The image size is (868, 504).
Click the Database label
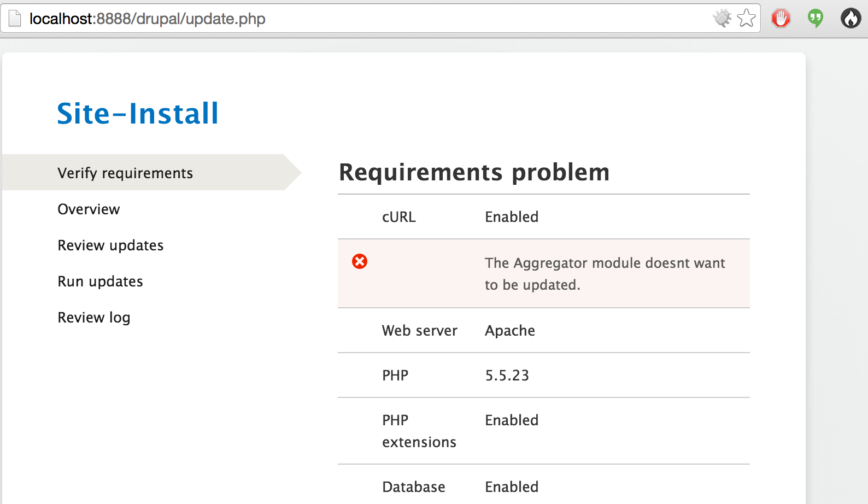tap(414, 487)
